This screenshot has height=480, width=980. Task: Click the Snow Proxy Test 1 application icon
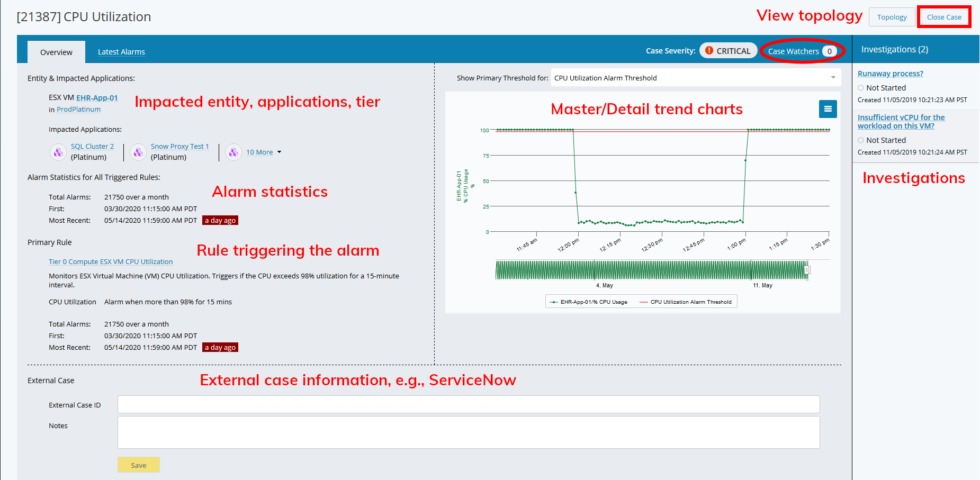(138, 152)
